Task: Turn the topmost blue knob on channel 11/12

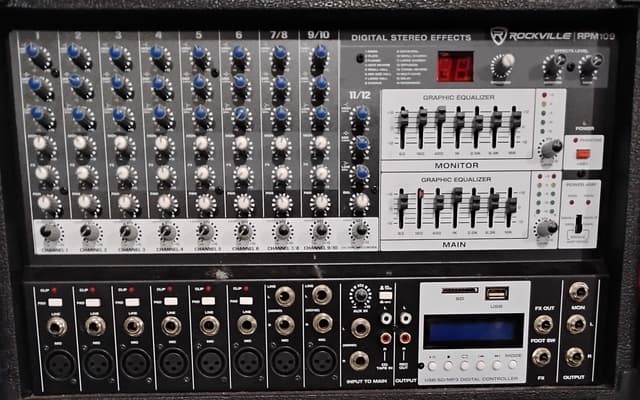Action: tap(360, 116)
